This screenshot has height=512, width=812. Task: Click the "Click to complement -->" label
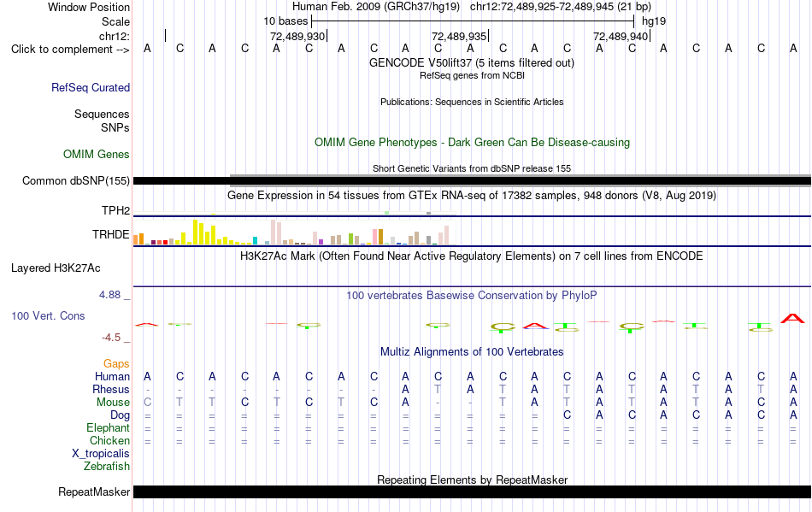pos(70,50)
